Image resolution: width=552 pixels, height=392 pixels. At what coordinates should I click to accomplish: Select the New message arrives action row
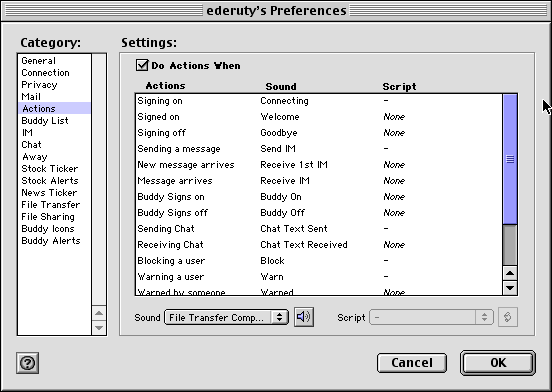point(319,165)
